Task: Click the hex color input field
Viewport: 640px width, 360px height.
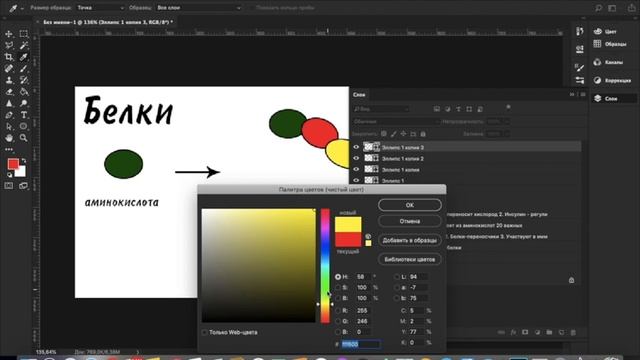Action: [x=361, y=344]
